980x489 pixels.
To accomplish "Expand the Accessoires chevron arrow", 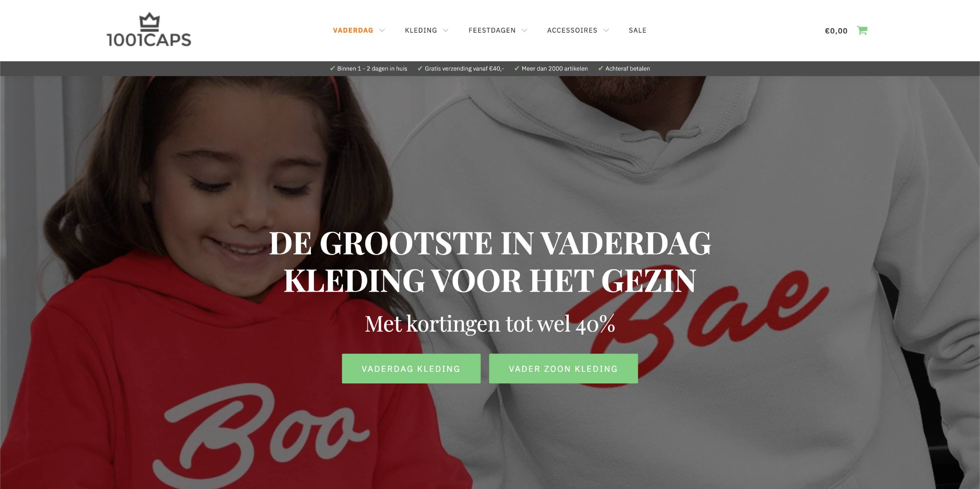I will [606, 30].
